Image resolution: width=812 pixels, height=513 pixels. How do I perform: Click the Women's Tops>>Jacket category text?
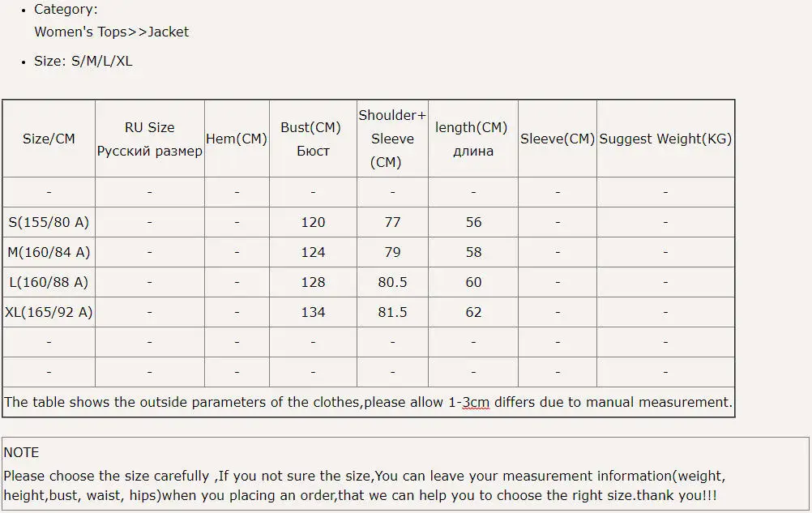(x=111, y=32)
